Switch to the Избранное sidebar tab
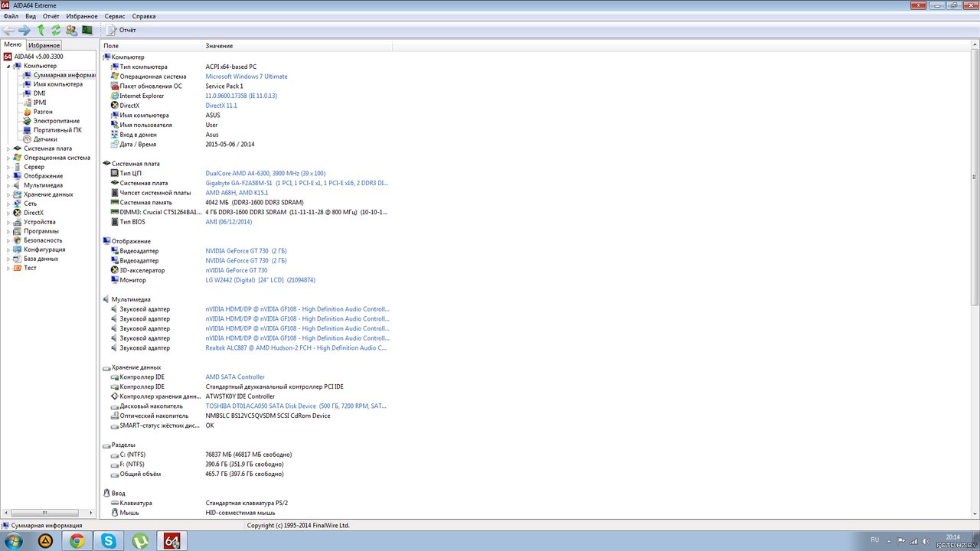 44,45
